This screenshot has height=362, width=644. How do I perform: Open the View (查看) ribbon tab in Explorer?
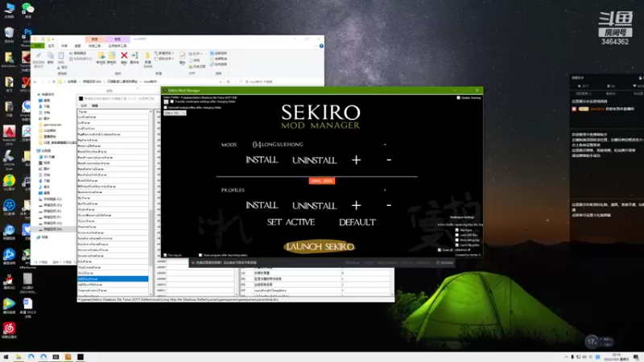click(x=77, y=46)
